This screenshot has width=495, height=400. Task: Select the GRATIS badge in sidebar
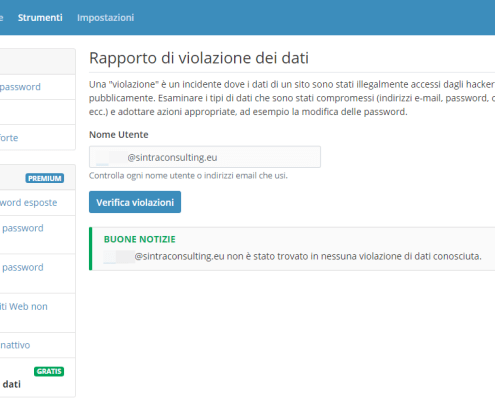pos(49,371)
